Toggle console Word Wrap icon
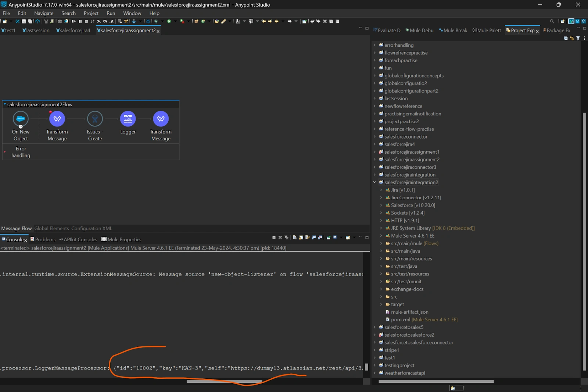 click(x=307, y=238)
